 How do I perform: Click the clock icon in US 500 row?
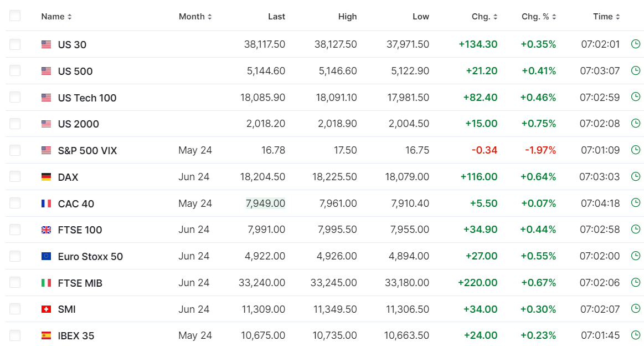(x=635, y=70)
